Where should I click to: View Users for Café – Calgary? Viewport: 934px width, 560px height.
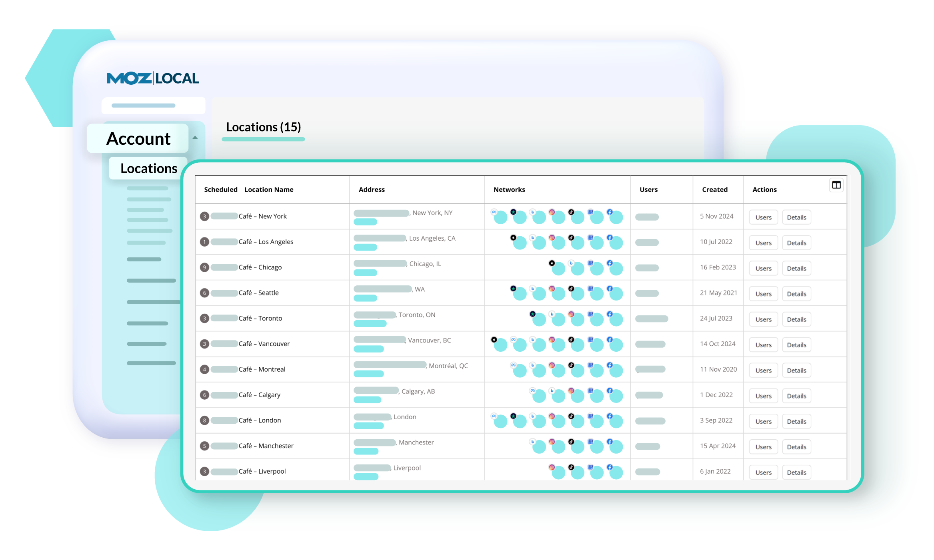pyautogui.click(x=763, y=395)
